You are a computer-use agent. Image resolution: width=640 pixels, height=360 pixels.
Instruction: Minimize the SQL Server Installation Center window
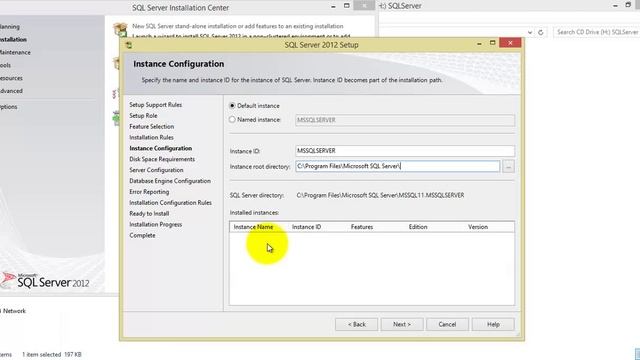pos(333,7)
